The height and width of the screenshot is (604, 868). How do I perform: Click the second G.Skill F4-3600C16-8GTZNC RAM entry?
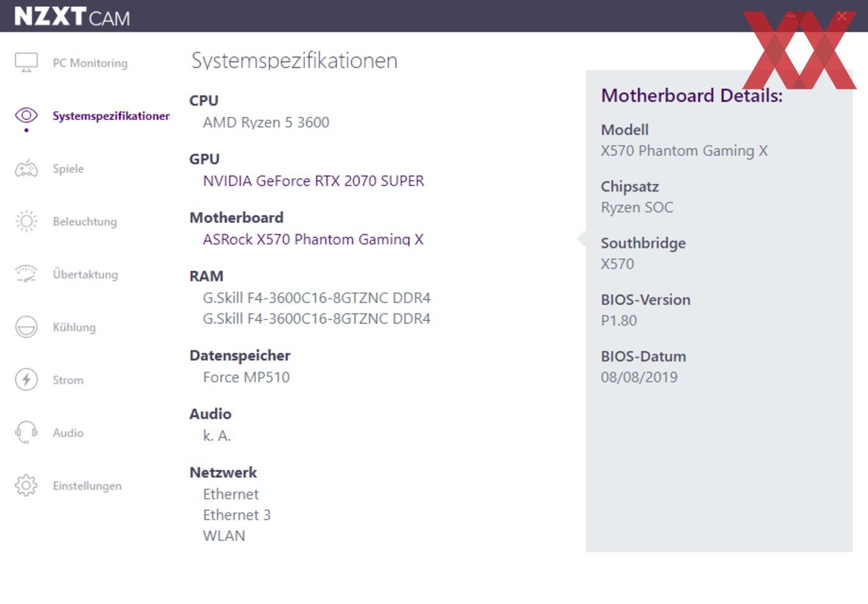(317, 319)
